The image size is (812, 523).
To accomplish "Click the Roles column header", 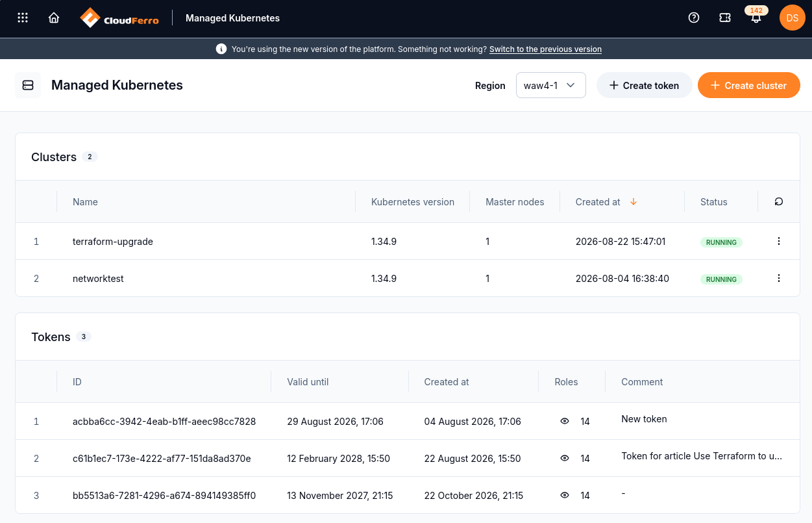I will click(566, 382).
